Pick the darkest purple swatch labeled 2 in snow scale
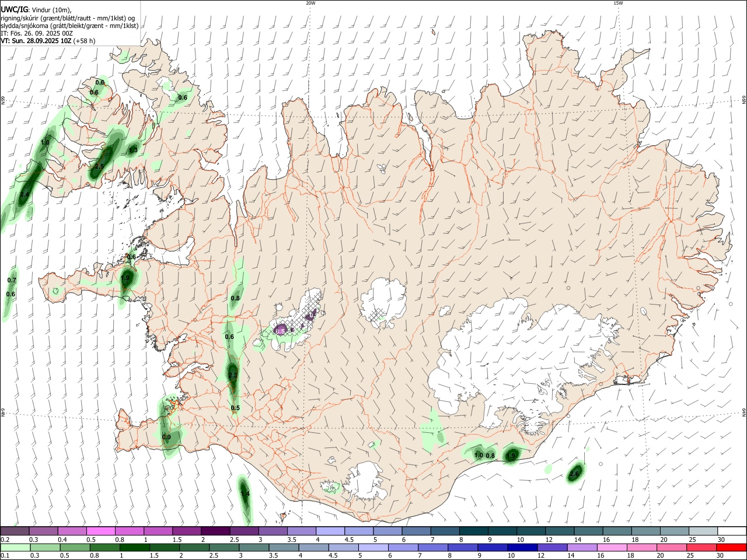This screenshot has height=560, width=747. click(215, 531)
